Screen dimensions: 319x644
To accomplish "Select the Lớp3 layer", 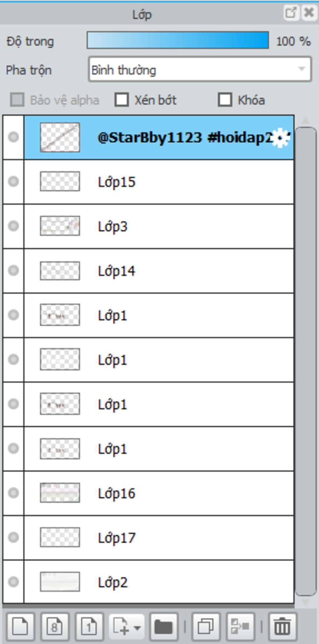I will pyautogui.click(x=159, y=226).
